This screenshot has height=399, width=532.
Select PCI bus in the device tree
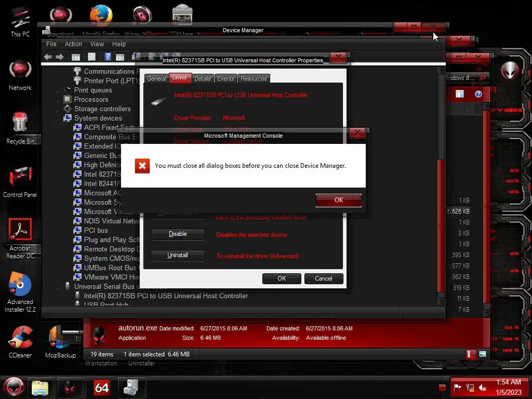coord(96,230)
